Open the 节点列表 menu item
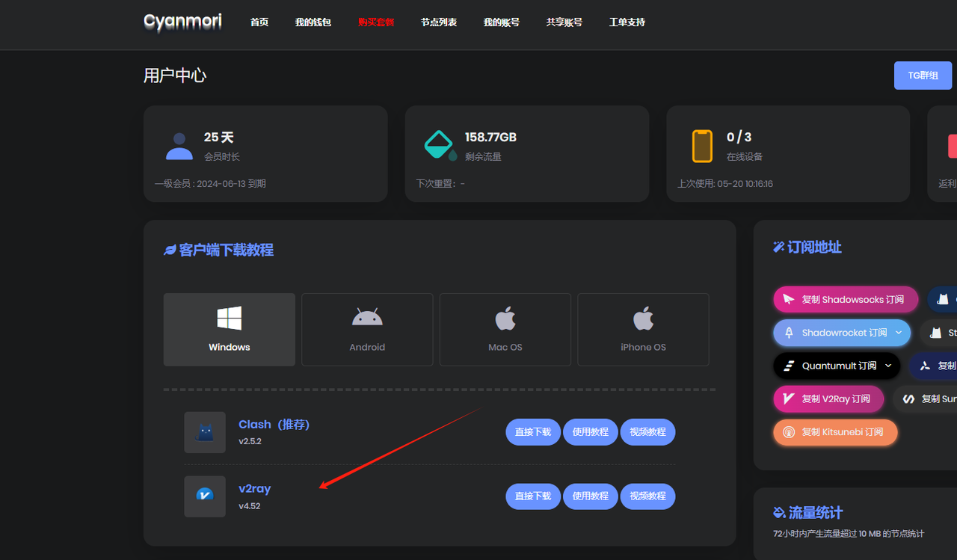The height and width of the screenshot is (560, 957). 439,22
